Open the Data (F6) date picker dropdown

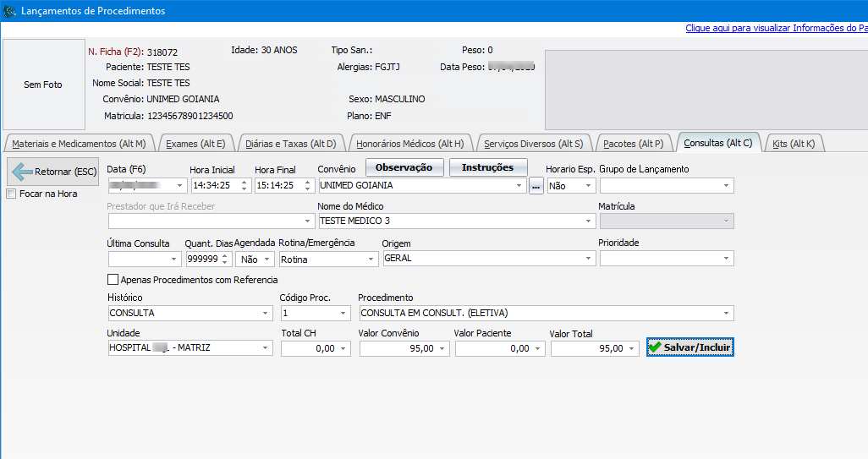pyautogui.click(x=181, y=186)
